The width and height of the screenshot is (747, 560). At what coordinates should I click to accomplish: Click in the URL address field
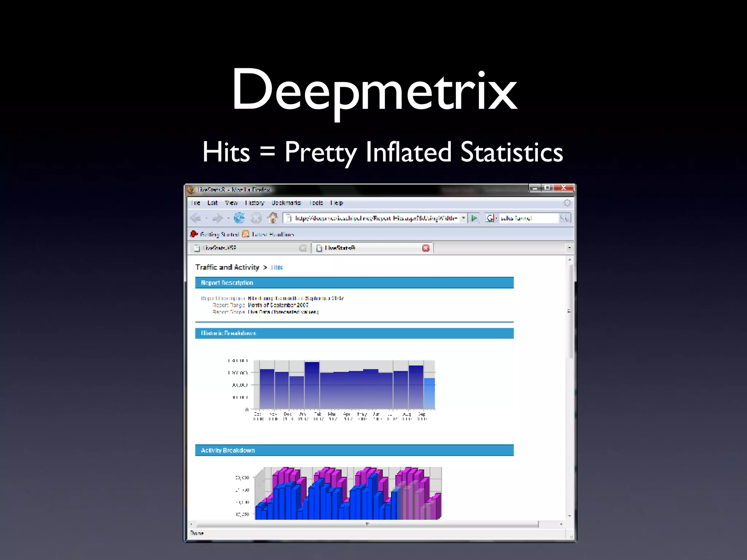(x=376, y=218)
